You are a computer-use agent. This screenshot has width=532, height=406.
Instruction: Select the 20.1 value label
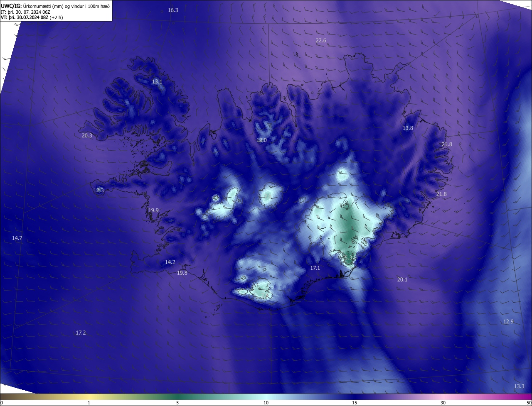point(402,280)
